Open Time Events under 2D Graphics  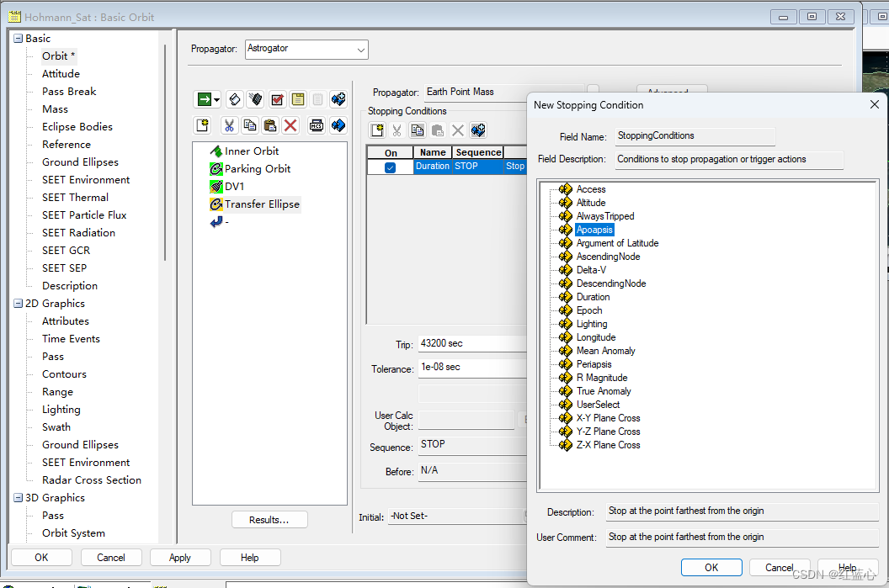(71, 339)
